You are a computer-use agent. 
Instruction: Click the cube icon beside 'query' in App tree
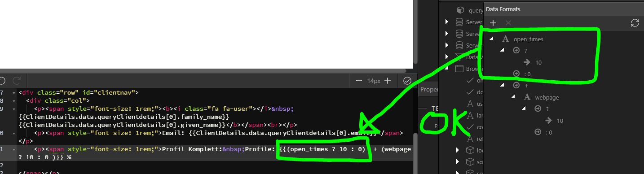[460, 10]
